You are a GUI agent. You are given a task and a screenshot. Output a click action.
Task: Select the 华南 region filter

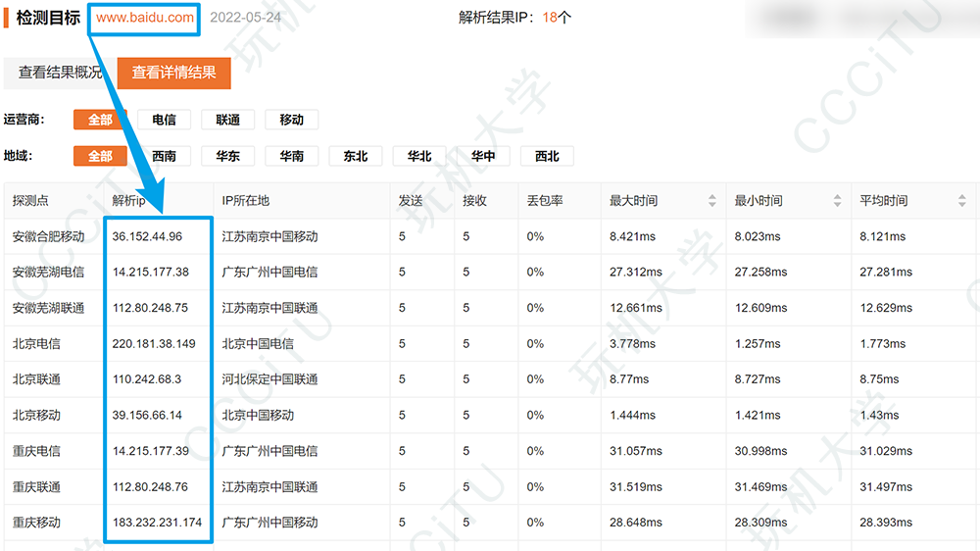[x=291, y=156]
